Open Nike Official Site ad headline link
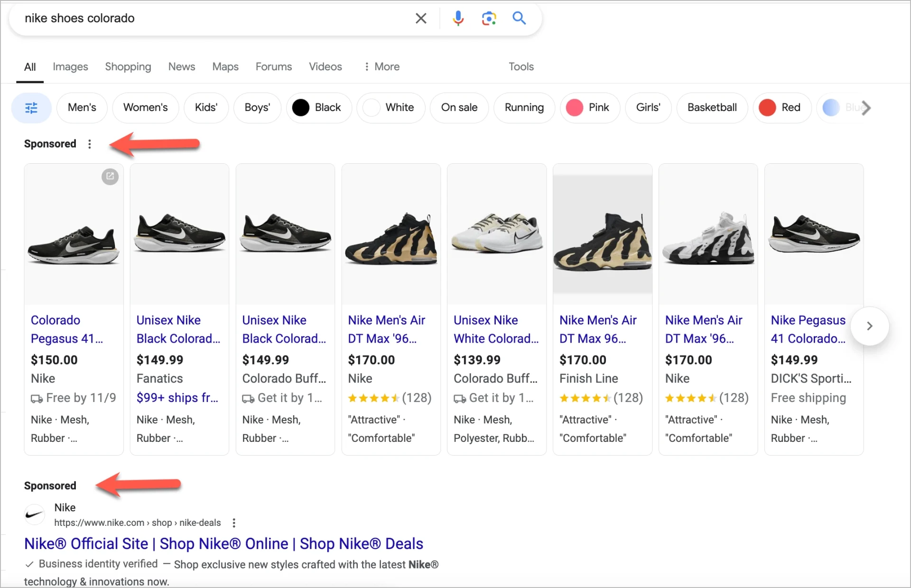This screenshot has height=588, width=911. 223,544
